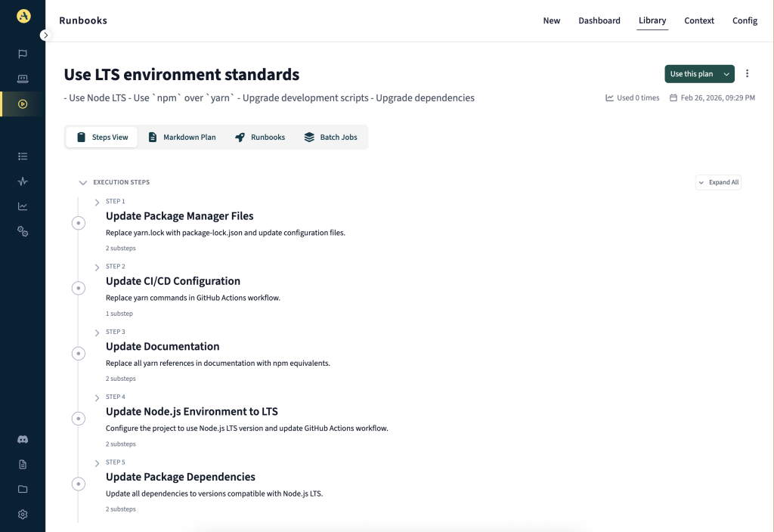Switch to the Markdown Plan tab
This screenshot has width=774, height=532.
tap(181, 137)
